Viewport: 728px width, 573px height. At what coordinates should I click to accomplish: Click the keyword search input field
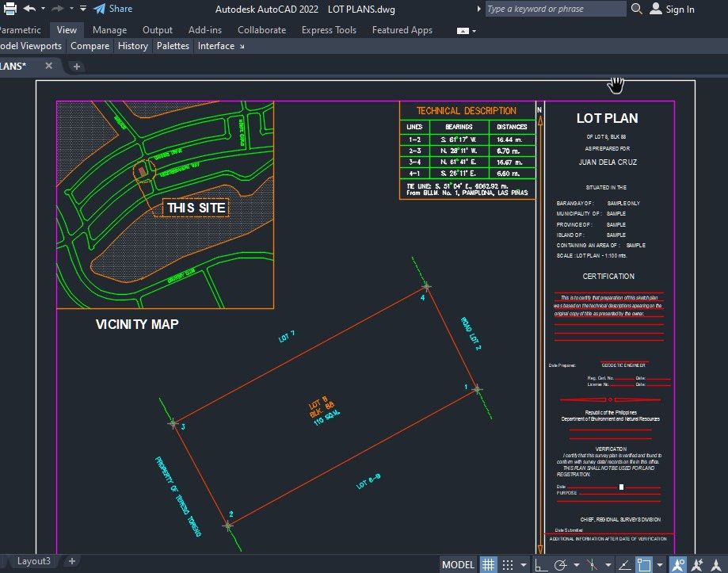556,9
